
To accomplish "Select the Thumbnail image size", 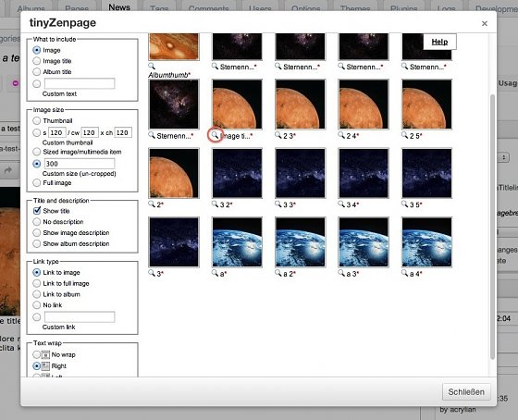I will (37, 120).
